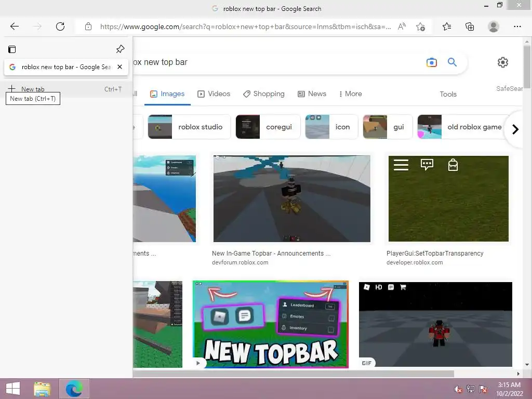
Task: Add this page to favorites
Action: tap(420, 27)
